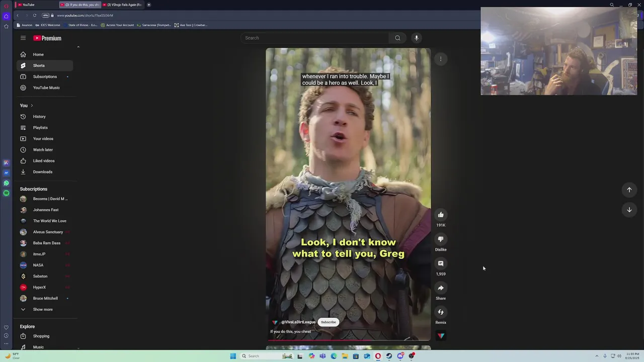Like the Short with thumbs up
Image resolution: width=644 pixels, height=362 pixels.
(x=441, y=215)
